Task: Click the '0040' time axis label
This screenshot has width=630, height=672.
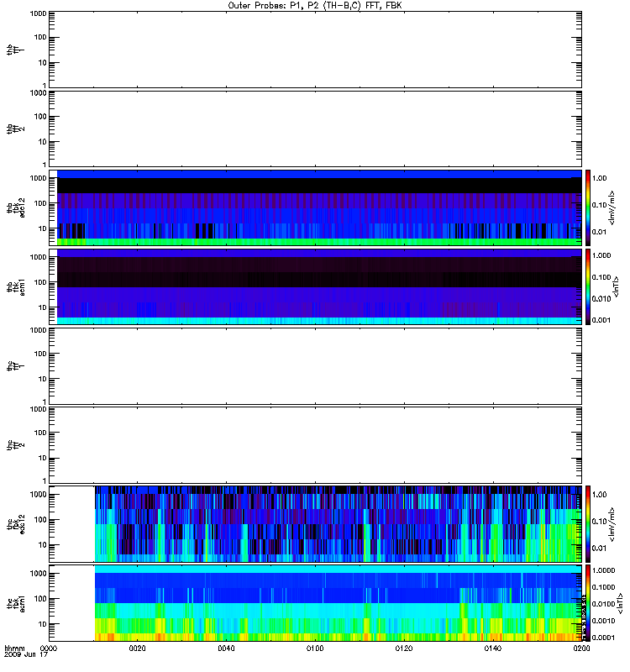Action: [x=226, y=648]
